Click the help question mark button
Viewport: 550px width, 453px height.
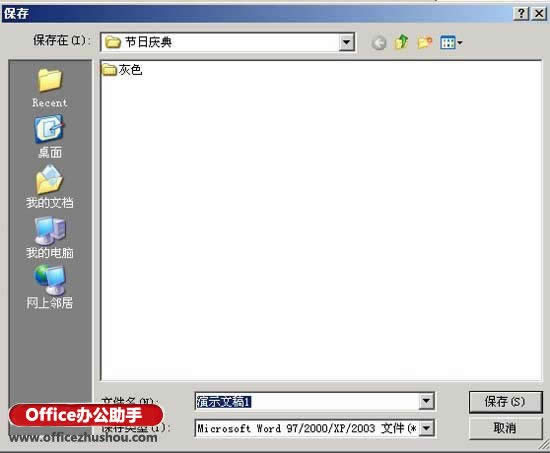pos(521,14)
